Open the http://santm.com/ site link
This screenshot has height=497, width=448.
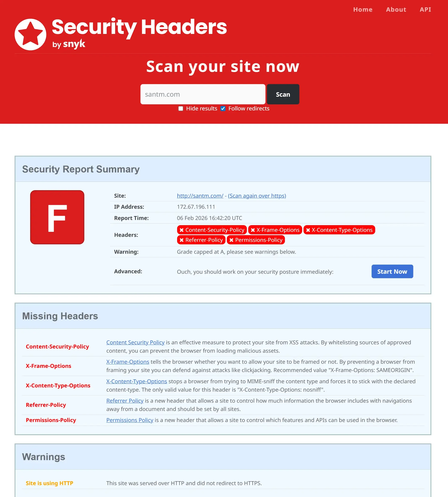click(x=200, y=196)
